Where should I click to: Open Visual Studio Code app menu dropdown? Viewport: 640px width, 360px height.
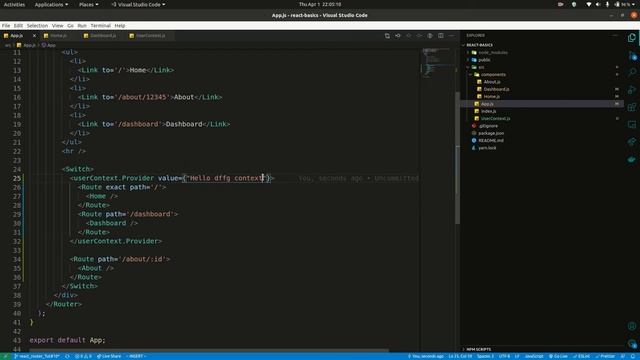(x=138, y=4)
